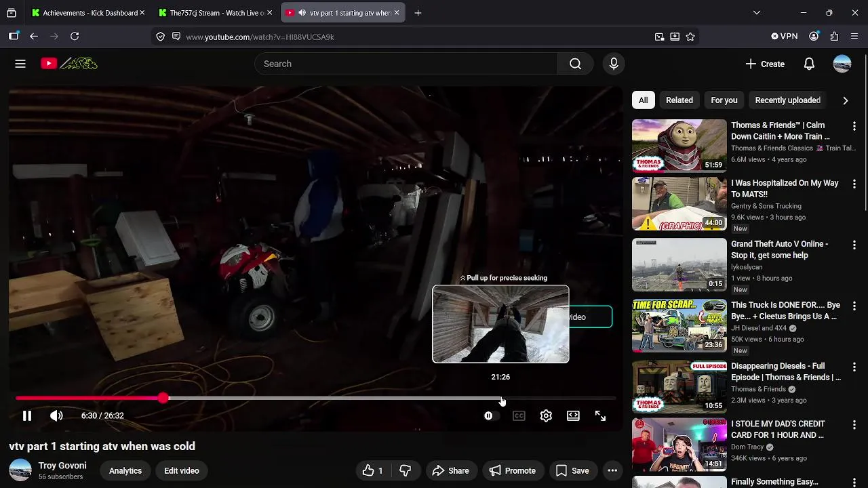Screen dimensions: 868x488
Task: Open a new browser tab
Action: click(418, 13)
